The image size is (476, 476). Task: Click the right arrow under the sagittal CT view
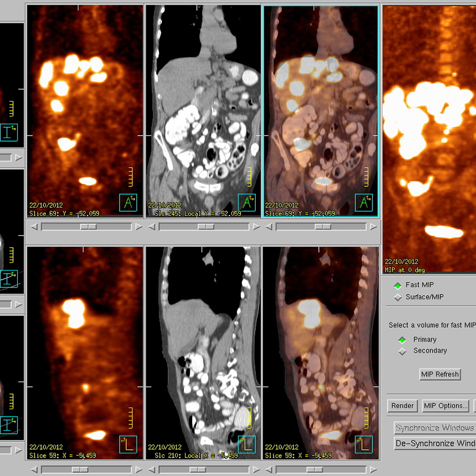(x=256, y=469)
